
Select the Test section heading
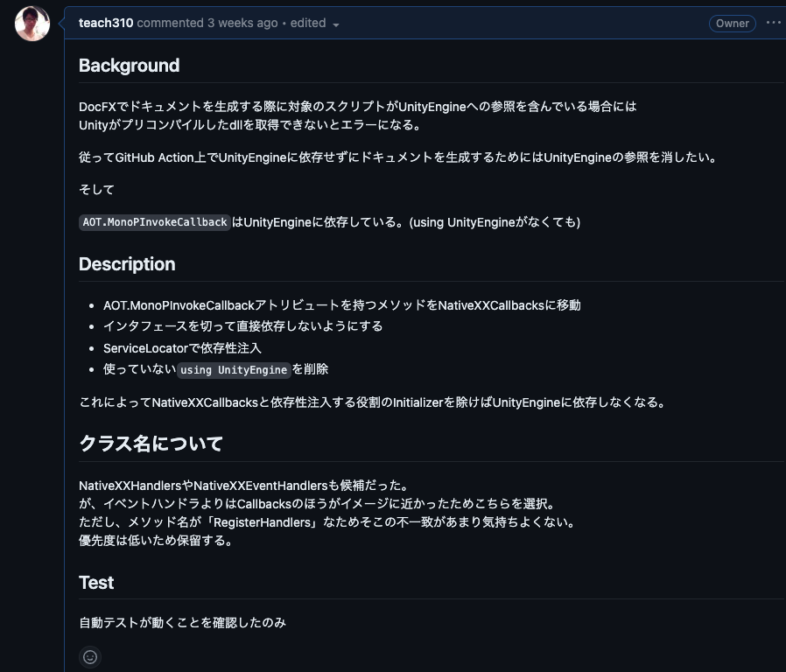coord(96,582)
